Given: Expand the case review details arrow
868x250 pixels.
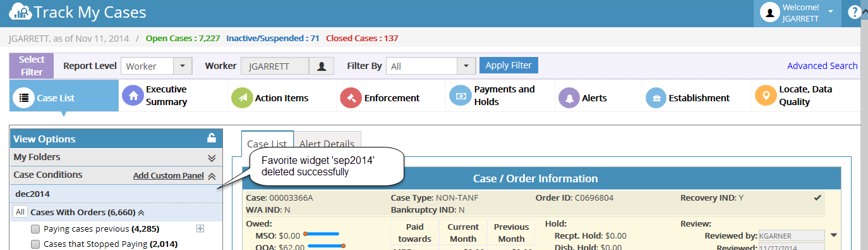Looking at the screenshot, I should coord(833,235).
